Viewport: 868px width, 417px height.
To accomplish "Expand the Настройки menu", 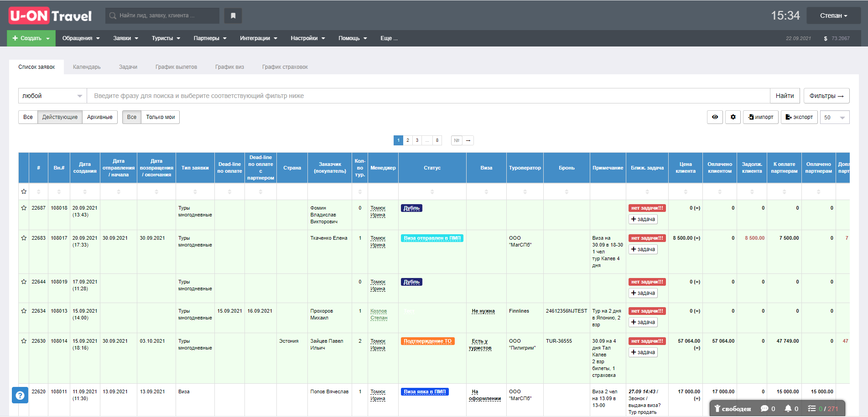I will pos(307,38).
